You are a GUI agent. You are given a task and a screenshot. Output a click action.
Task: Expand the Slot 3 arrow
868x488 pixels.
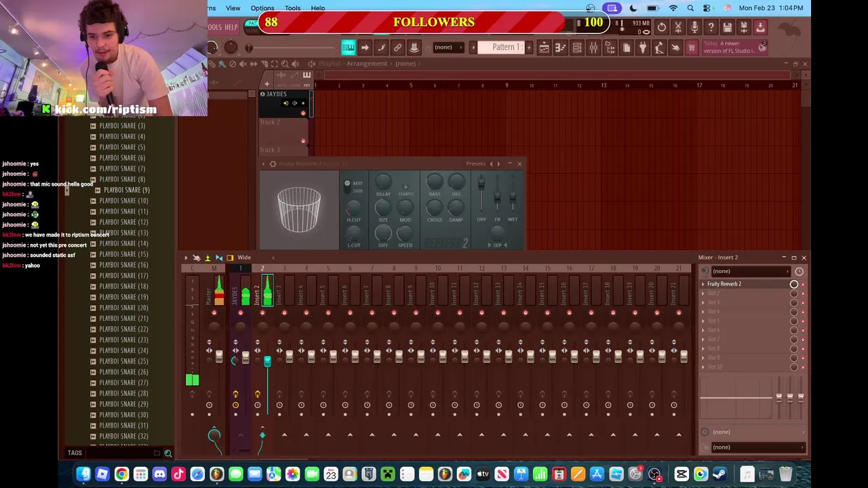tap(703, 302)
